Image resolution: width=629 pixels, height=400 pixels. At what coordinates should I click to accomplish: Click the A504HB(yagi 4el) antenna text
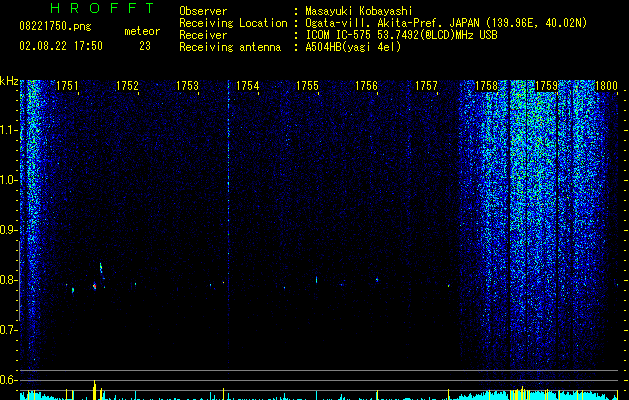coord(353,47)
